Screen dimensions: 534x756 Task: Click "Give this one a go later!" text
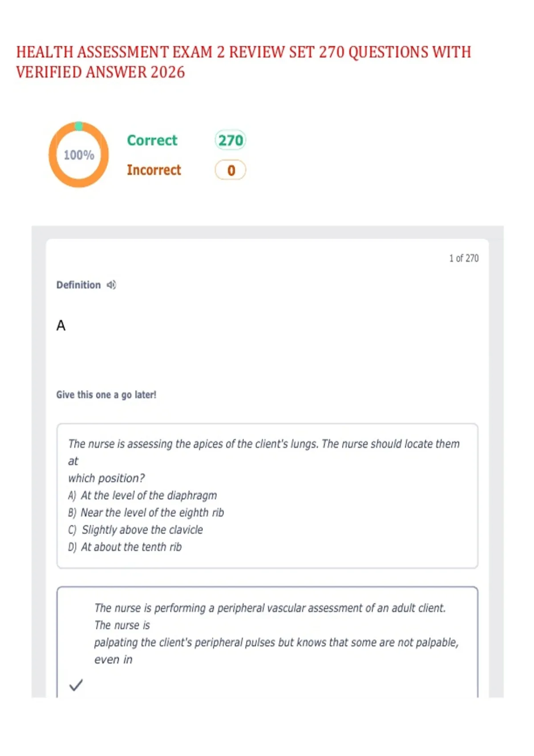coord(106,395)
